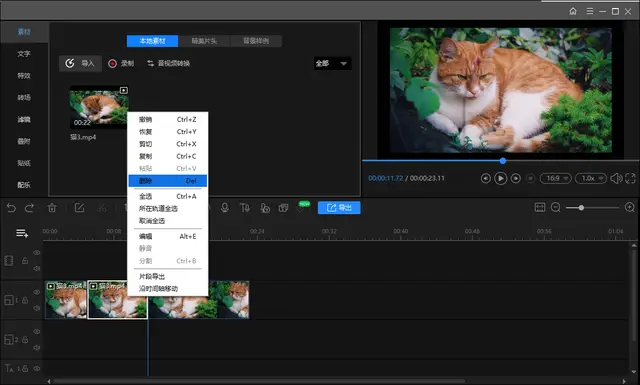Click the stop button in preview player

click(530, 178)
